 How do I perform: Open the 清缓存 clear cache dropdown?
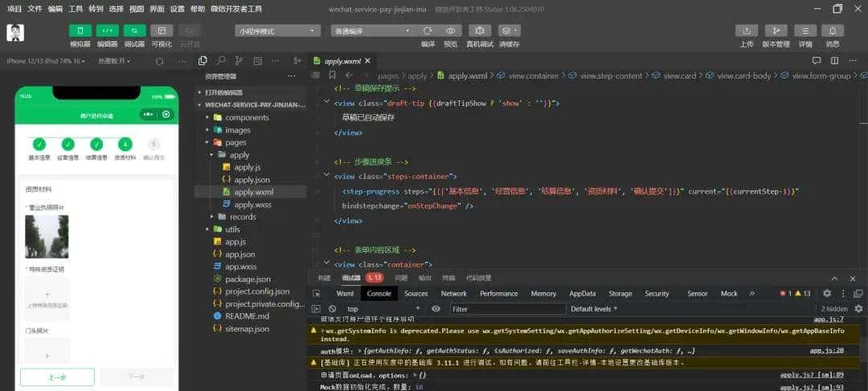click(x=510, y=31)
